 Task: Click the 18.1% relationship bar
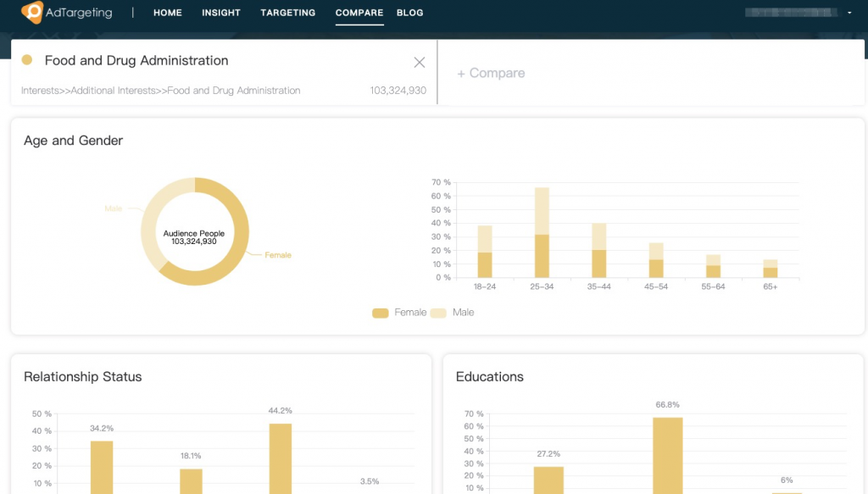pyautogui.click(x=191, y=481)
